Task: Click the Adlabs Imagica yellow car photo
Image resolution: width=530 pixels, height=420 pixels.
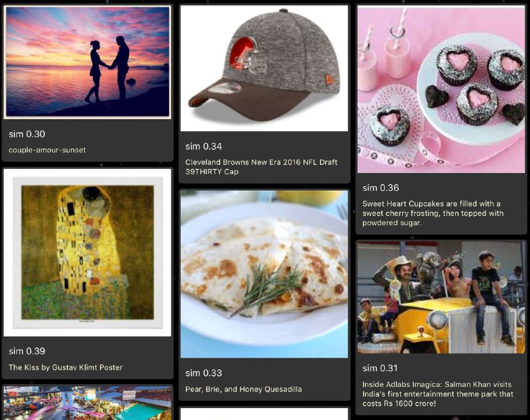Action: coord(441,297)
